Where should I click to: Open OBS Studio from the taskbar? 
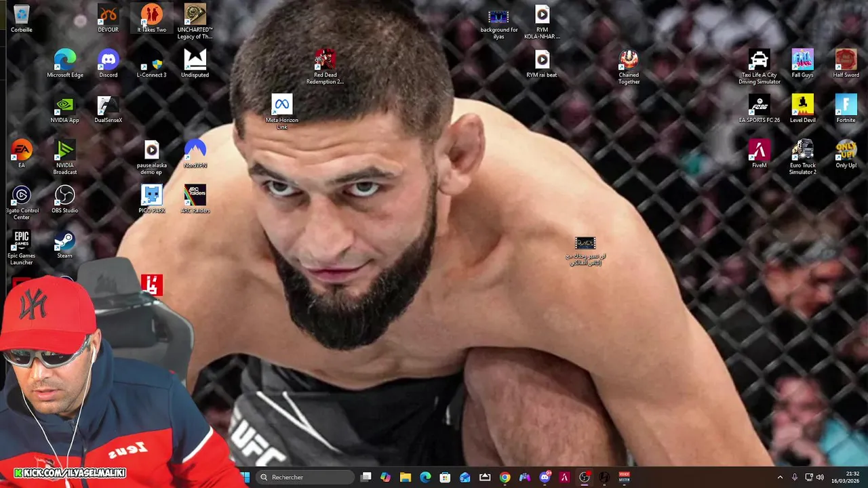[x=585, y=477]
